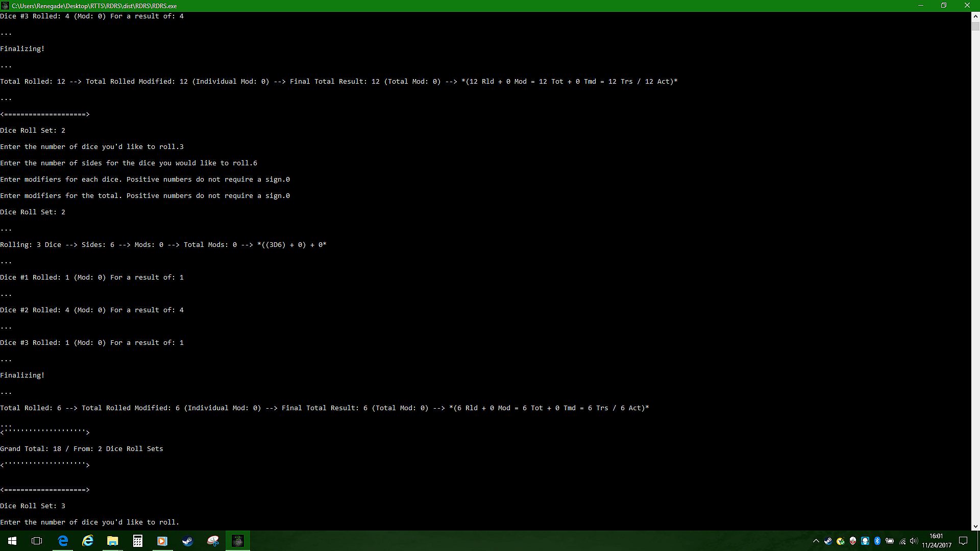Viewport: 980px width, 551px height.
Task: Open the volume speaker control
Action: (914, 541)
